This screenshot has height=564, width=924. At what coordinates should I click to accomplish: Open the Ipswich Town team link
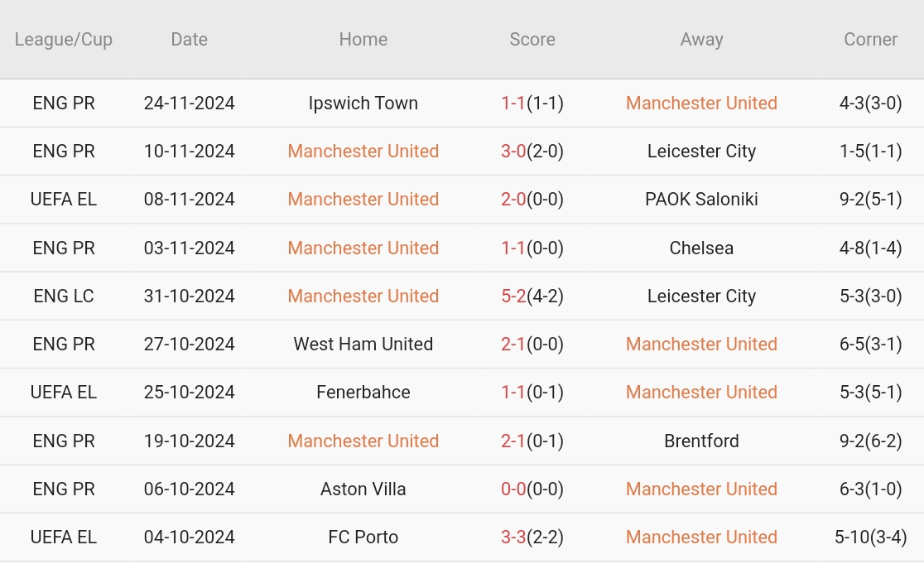[x=363, y=104]
